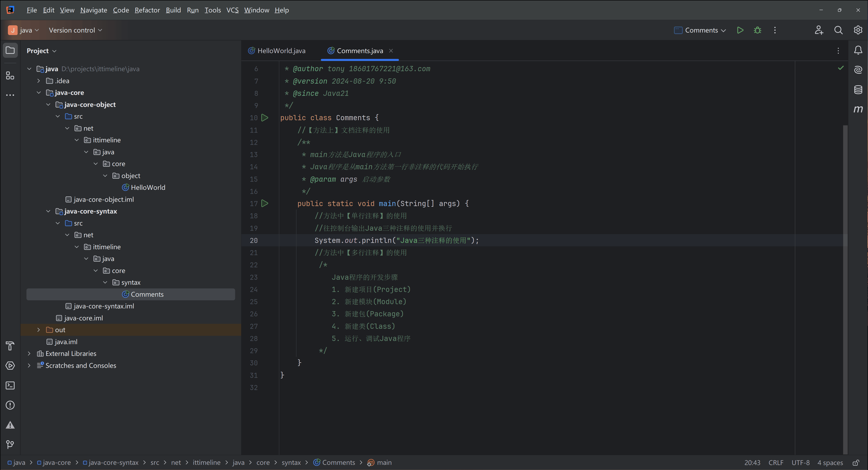Open the Refactor menu
Image resolution: width=868 pixels, height=470 pixels.
pos(147,10)
